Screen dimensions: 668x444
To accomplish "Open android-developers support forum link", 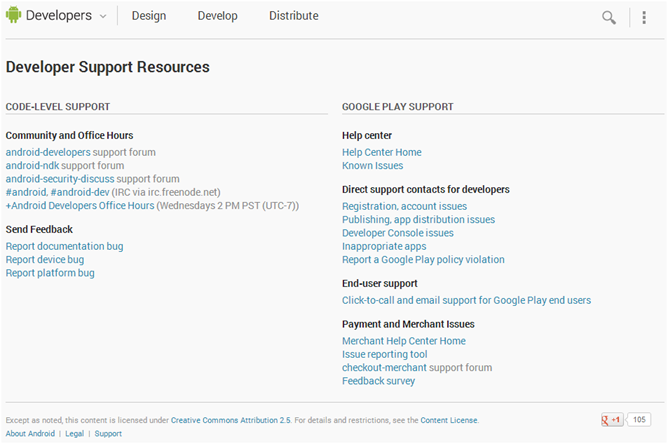I will [x=48, y=152].
